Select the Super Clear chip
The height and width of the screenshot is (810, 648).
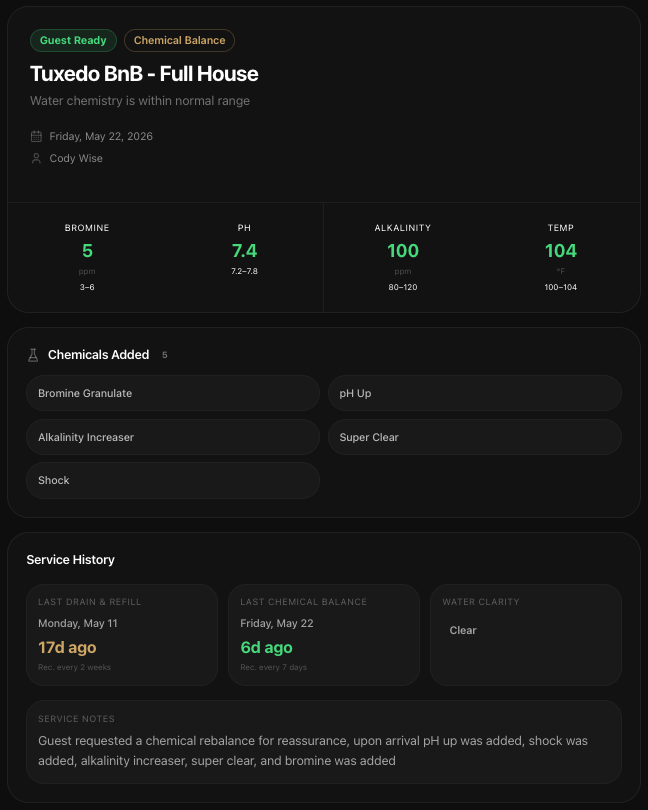point(475,437)
